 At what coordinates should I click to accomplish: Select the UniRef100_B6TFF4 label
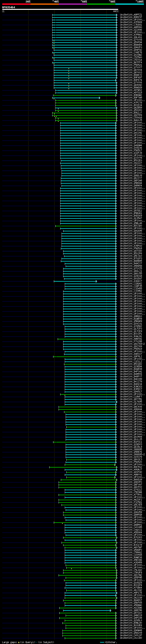[x=131, y=63]
